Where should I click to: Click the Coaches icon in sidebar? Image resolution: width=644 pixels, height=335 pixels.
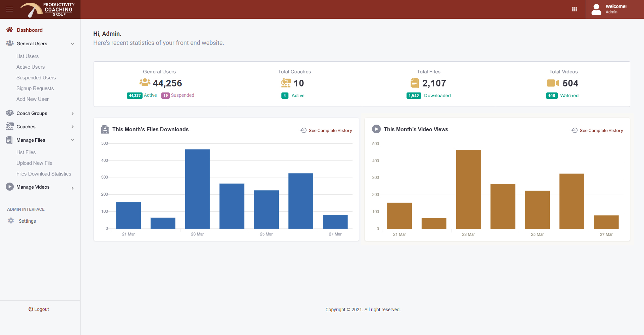coord(10,126)
